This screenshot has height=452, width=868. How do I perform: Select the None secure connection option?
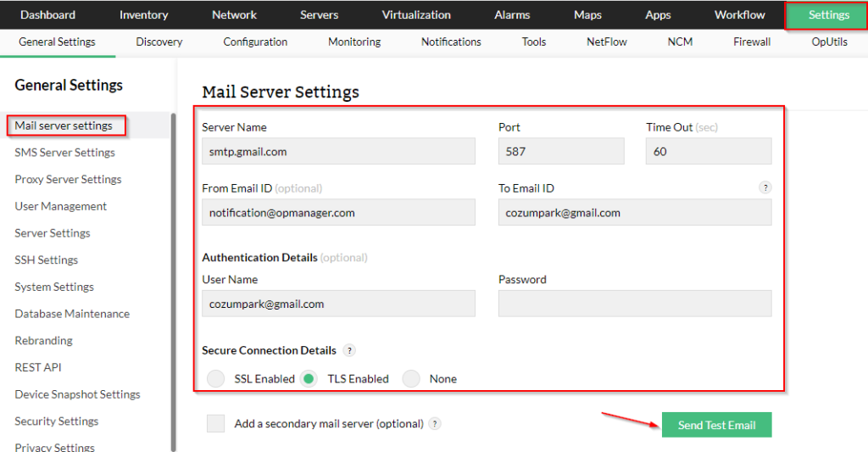pos(411,379)
